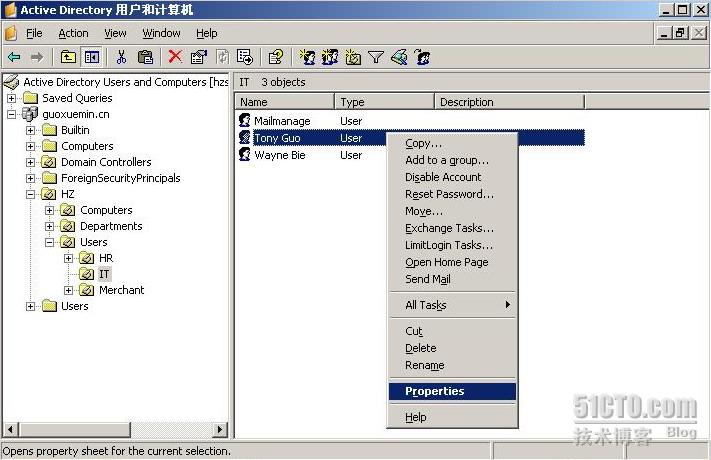Create new organizational unit toolbar icon
The image size is (711, 460).
coord(353,57)
